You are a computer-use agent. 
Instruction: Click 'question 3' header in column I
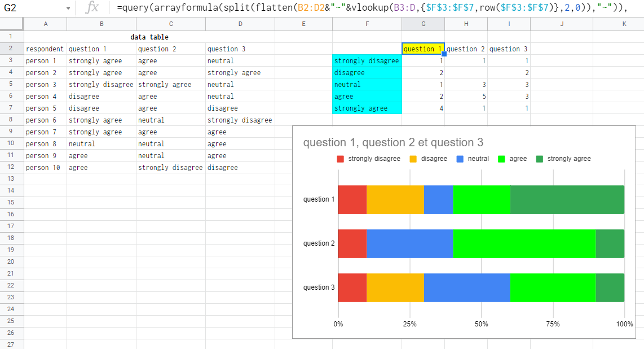point(509,49)
